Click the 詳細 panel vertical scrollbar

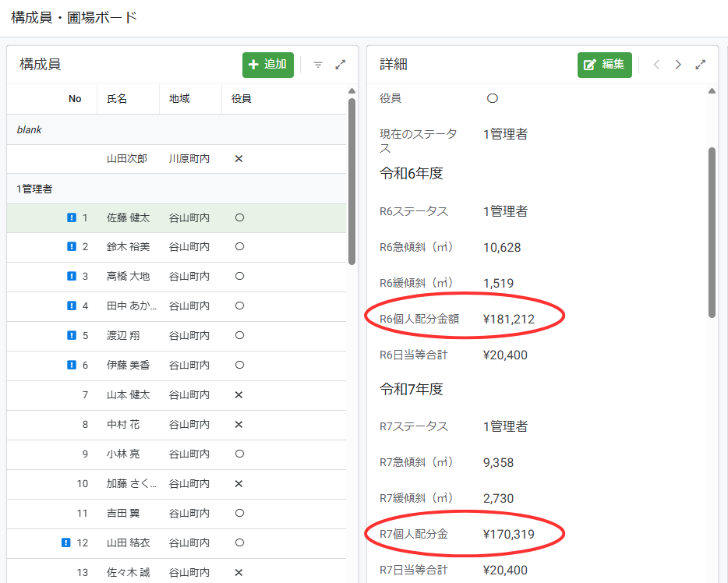tap(712, 232)
